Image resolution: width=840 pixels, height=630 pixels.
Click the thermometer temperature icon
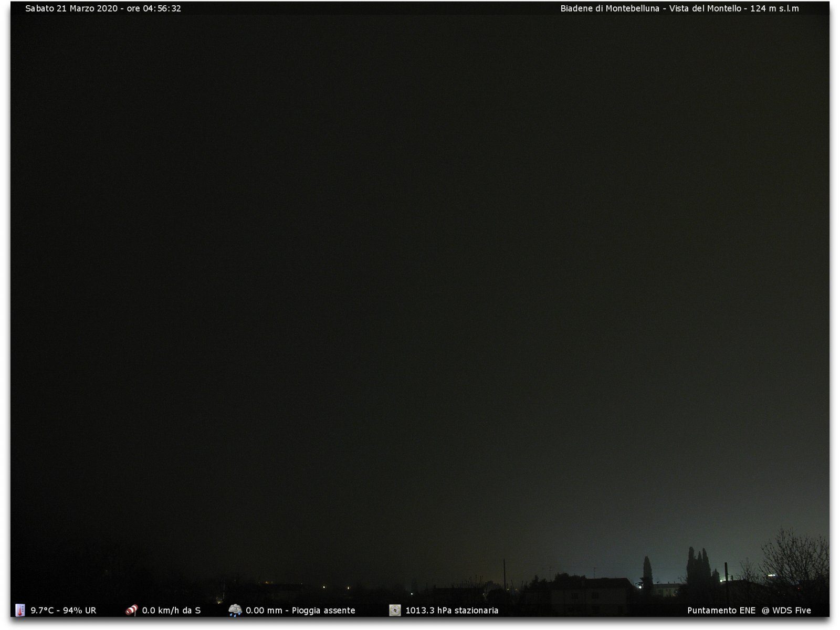[x=20, y=610]
